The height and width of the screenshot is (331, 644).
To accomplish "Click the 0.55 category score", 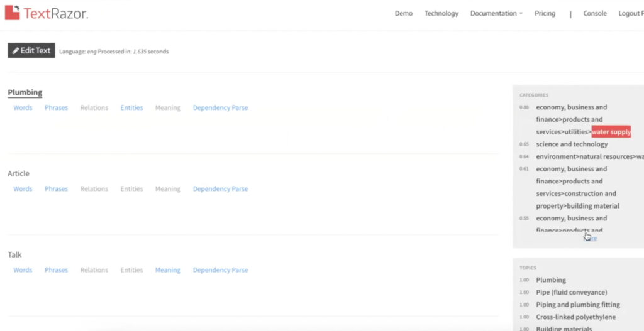I will pos(524,218).
